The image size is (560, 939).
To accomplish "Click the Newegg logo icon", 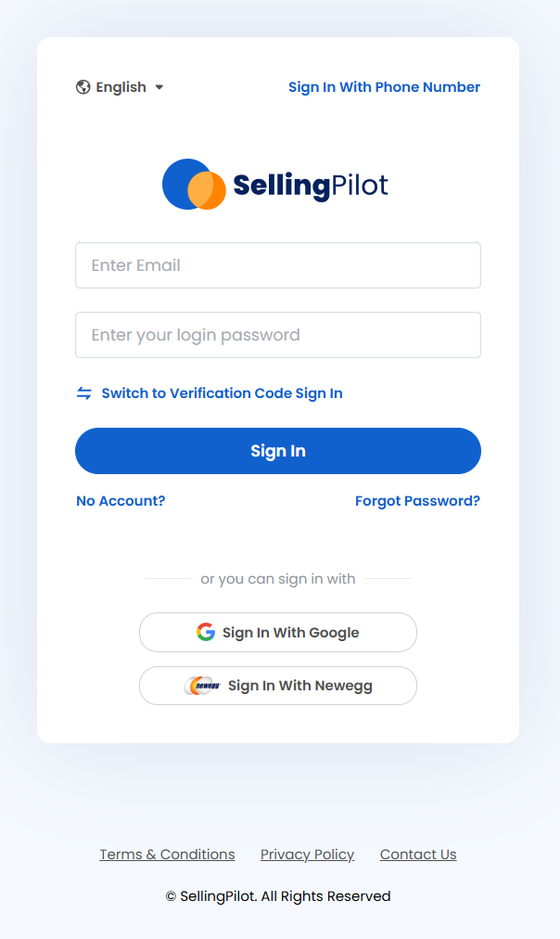I will coord(201,686).
